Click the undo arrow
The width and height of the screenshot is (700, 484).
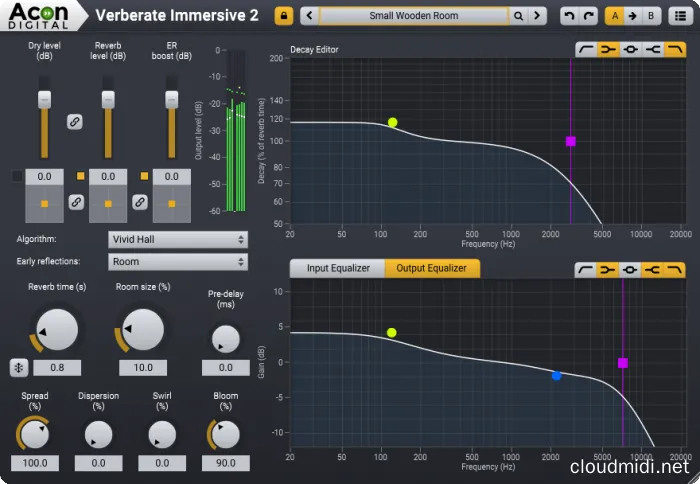(568, 16)
